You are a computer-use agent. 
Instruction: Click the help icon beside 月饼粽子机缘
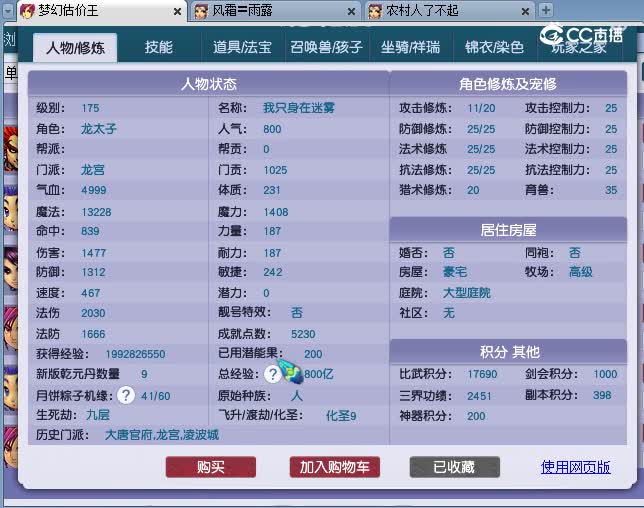126,395
